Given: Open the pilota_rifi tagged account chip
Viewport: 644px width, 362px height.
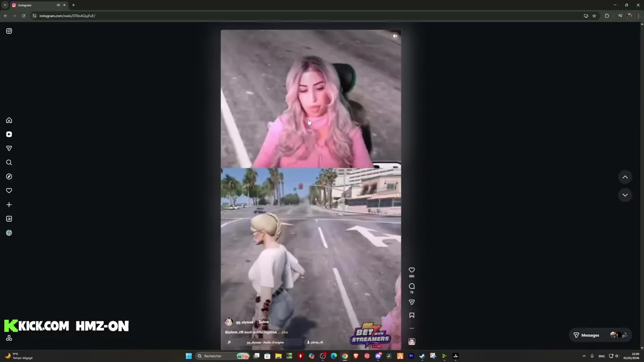Looking at the screenshot, I should point(315,342).
